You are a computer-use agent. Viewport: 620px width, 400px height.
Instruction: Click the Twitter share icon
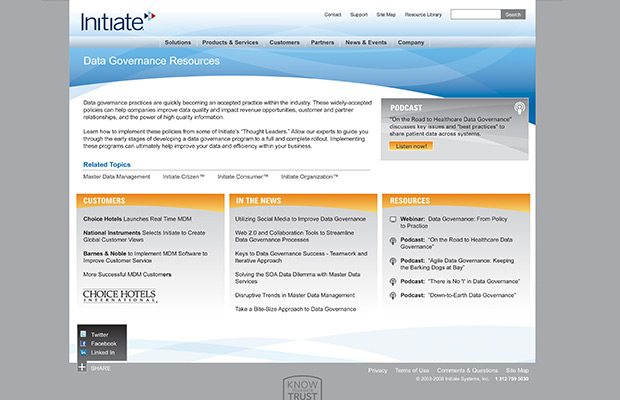pyautogui.click(x=83, y=334)
